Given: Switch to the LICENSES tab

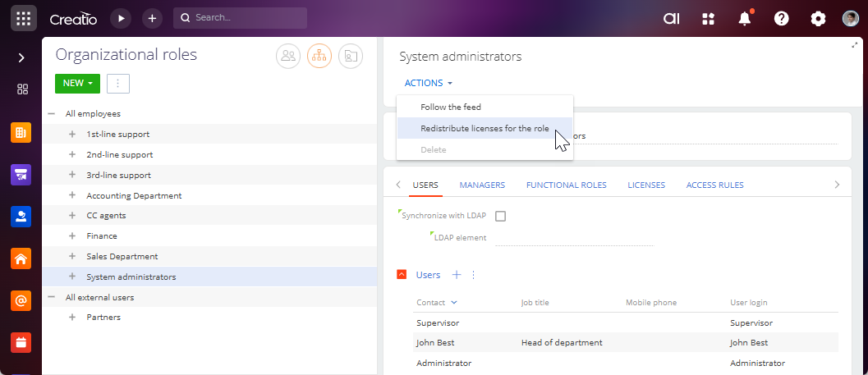Looking at the screenshot, I should point(645,185).
